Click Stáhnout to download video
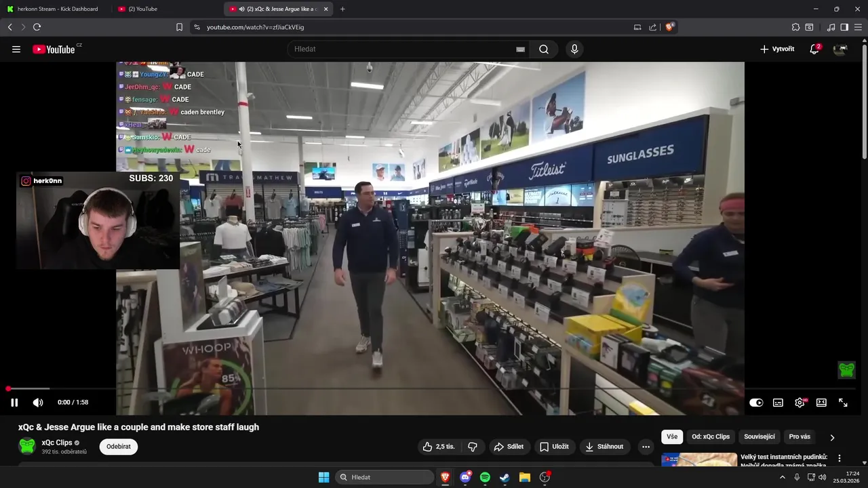The width and height of the screenshot is (868, 488). [604, 447]
